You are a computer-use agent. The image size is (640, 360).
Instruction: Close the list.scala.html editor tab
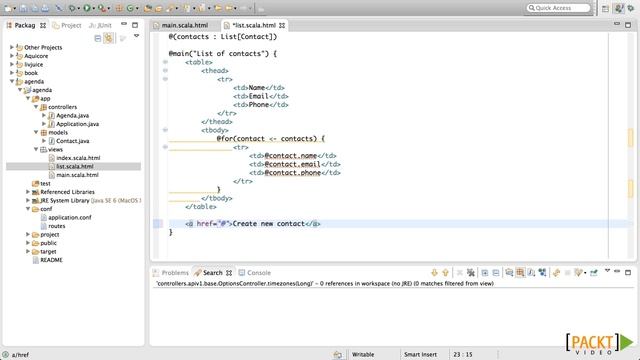[x=282, y=25]
